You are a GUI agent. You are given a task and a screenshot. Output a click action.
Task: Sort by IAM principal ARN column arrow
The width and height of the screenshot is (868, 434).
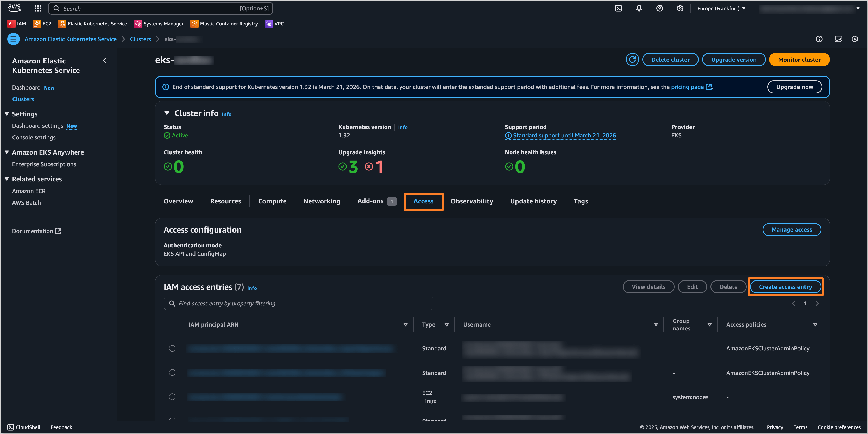(x=405, y=324)
